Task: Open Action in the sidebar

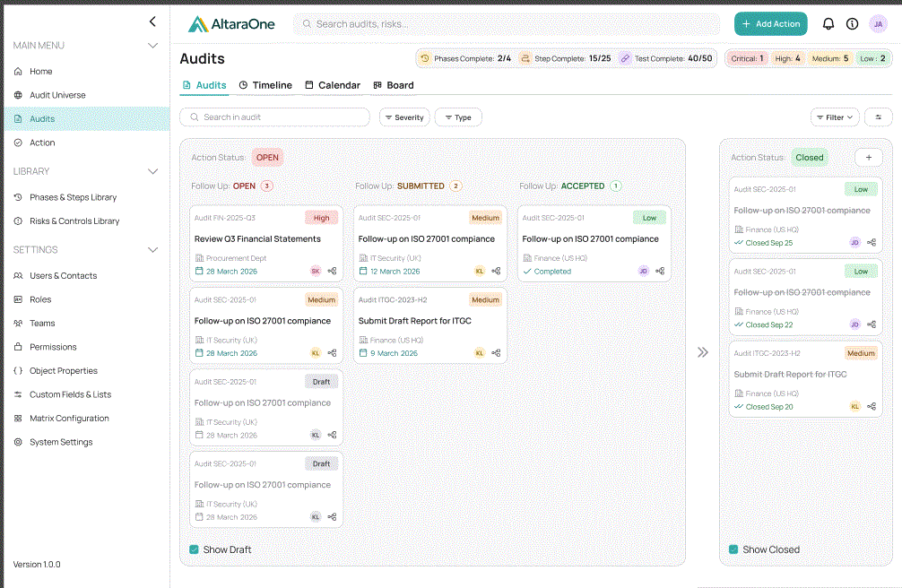Action: pyautogui.click(x=87, y=143)
